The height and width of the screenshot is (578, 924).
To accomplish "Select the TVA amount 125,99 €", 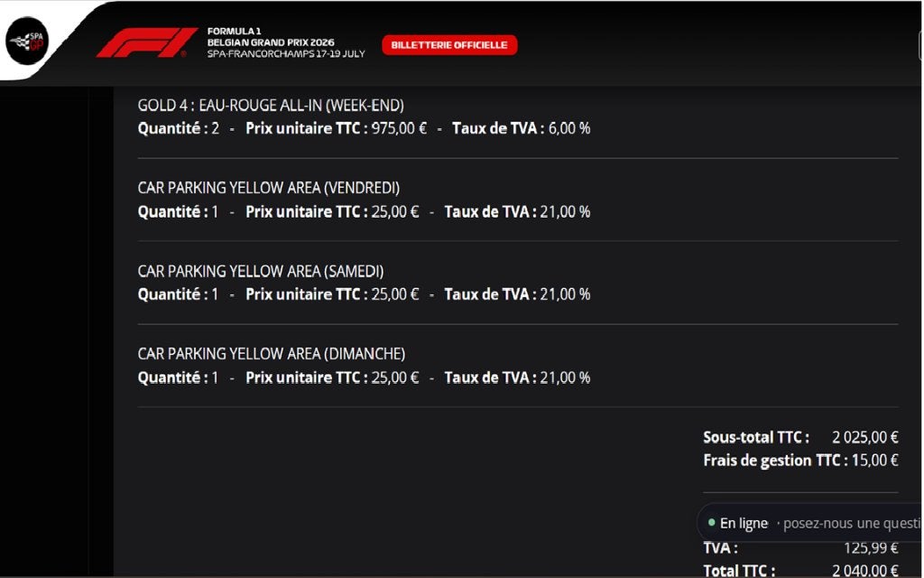I will 871,548.
